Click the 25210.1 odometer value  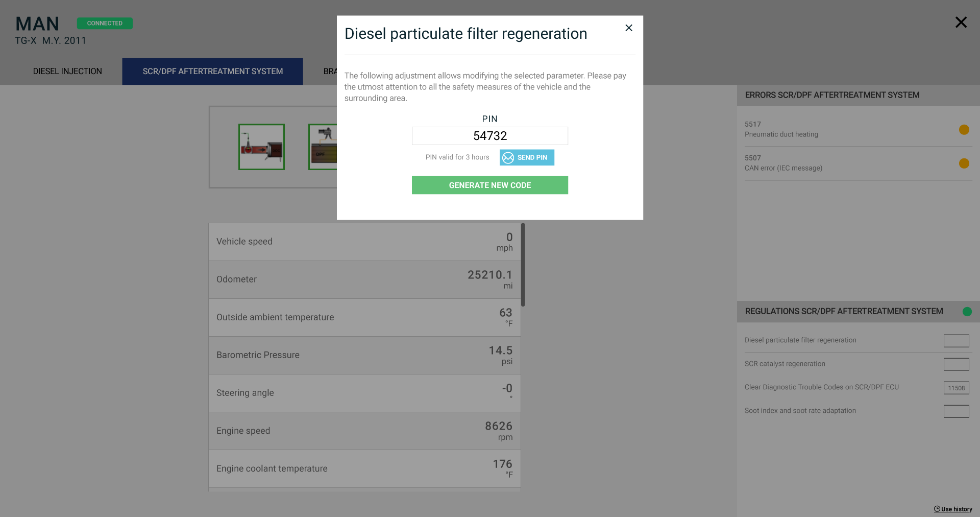point(490,275)
